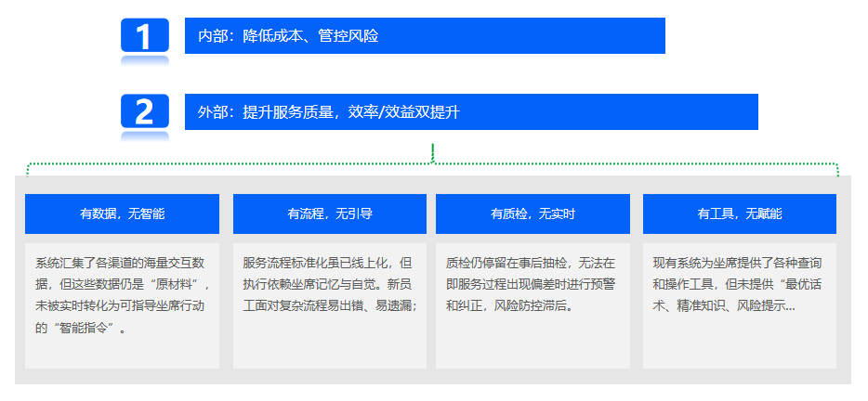Viewport: 868px width, 401px height.
Task: Select the reflection shadow under badge 2
Action: tap(144, 136)
